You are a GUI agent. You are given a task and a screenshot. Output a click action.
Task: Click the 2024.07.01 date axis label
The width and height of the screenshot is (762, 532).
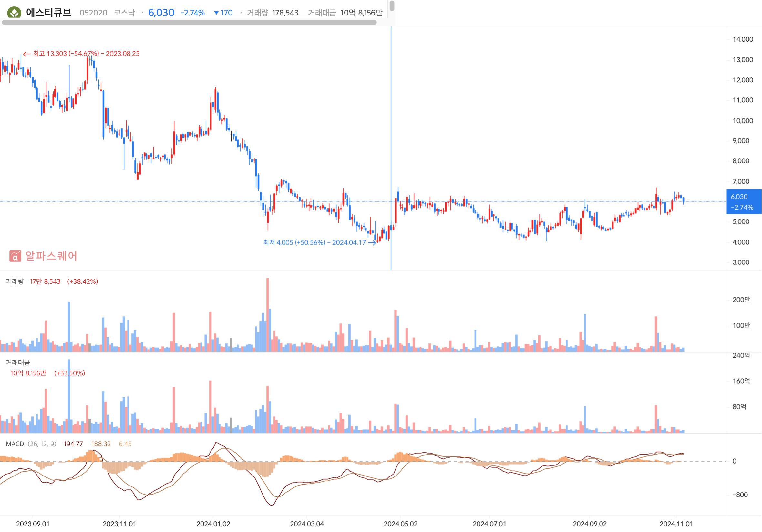pyautogui.click(x=489, y=524)
